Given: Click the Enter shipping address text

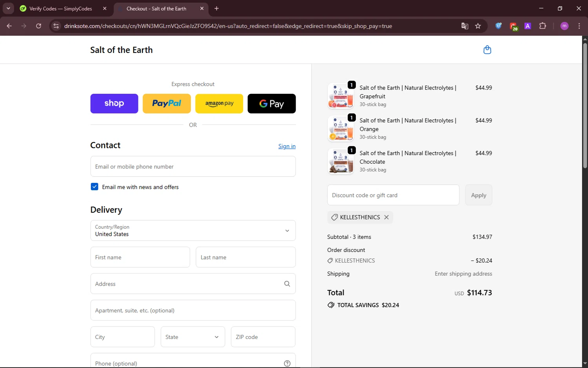Looking at the screenshot, I should tap(463, 274).
